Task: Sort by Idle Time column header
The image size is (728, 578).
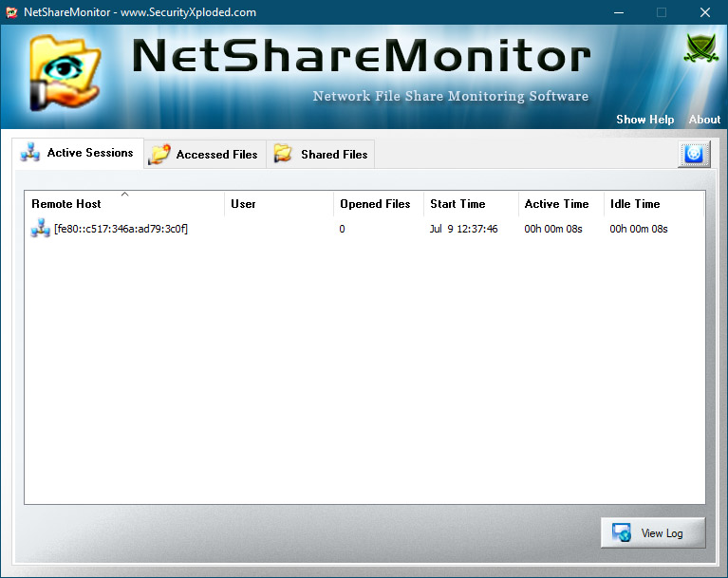Action: [x=654, y=204]
